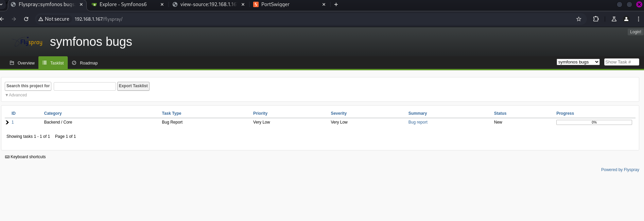Image resolution: width=644 pixels, height=221 pixels.
Task: Reload the page with the refresh icon
Action: [26, 19]
